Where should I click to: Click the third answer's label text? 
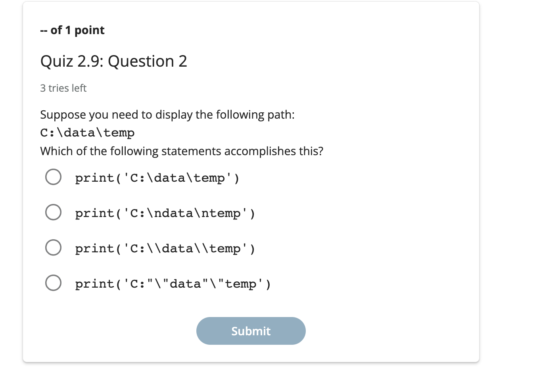point(165,248)
